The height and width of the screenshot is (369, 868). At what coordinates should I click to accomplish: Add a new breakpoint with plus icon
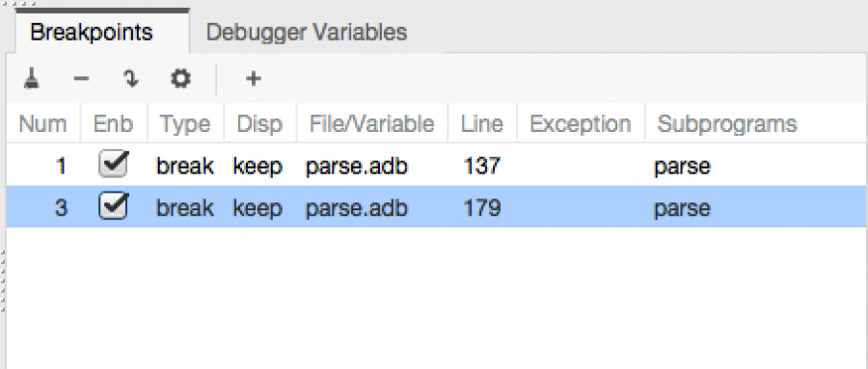click(x=253, y=79)
